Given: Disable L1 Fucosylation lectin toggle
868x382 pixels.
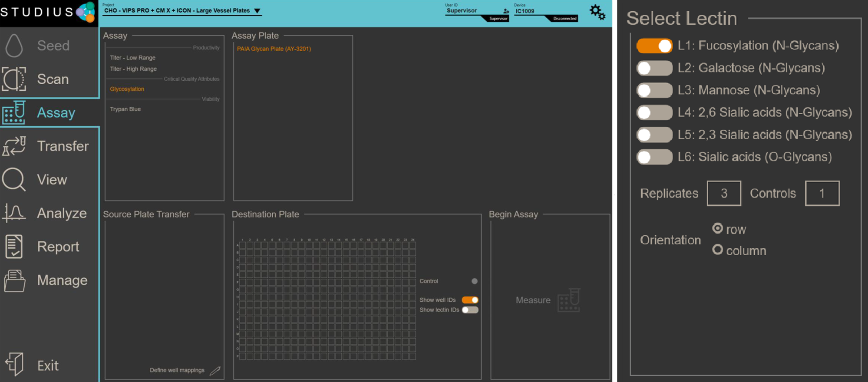Looking at the screenshot, I should coord(654,46).
